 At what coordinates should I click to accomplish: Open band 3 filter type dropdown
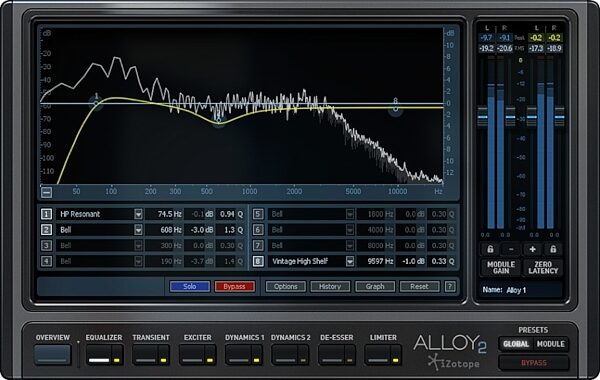(138, 245)
